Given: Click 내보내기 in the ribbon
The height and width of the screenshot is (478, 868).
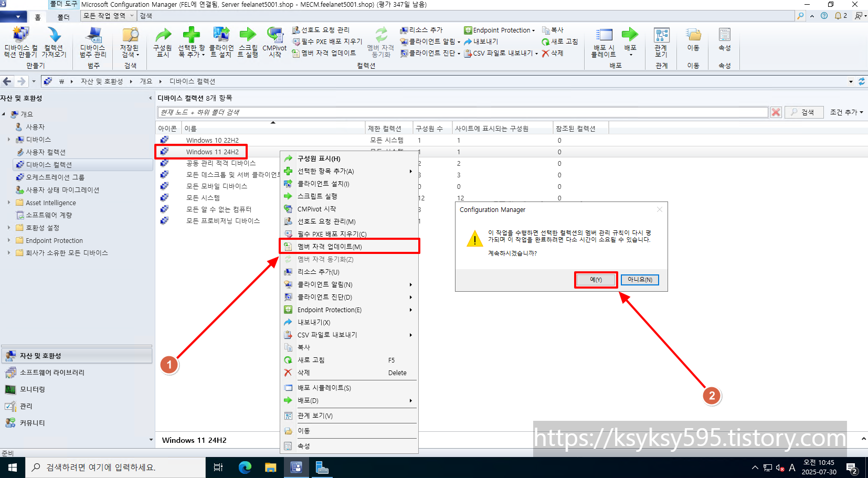Looking at the screenshot, I should pos(481,41).
